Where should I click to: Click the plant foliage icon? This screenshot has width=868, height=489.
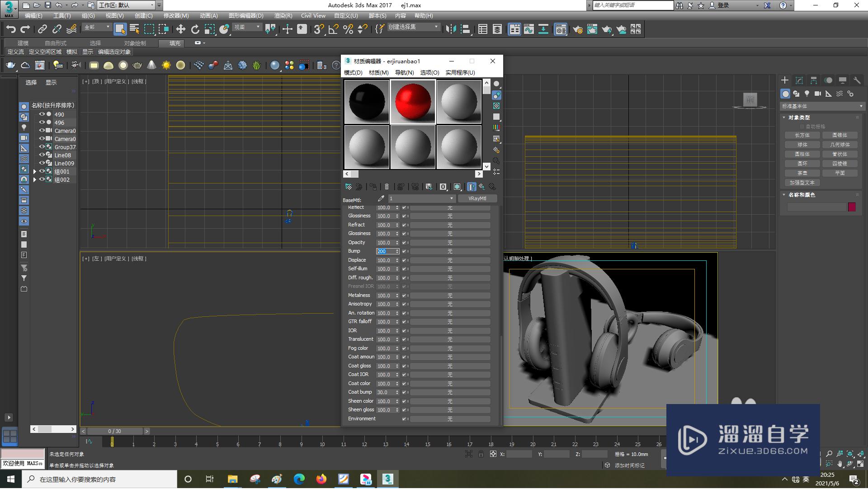pyautogui.click(x=257, y=66)
